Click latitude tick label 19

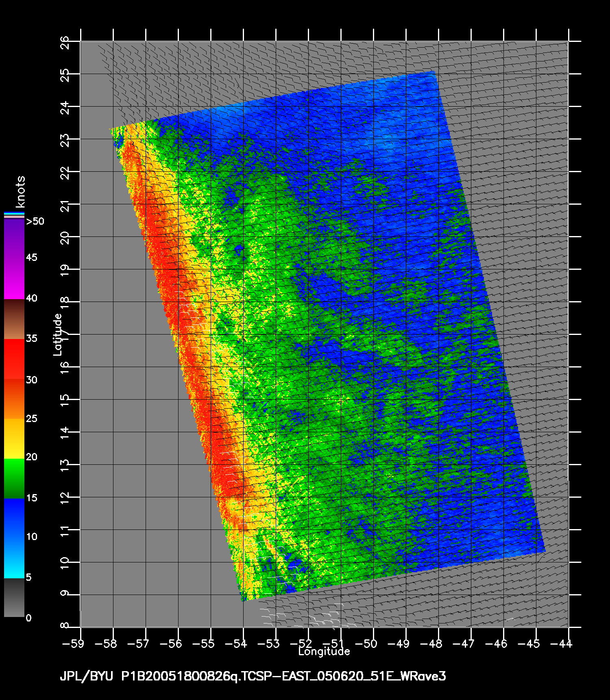(65, 270)
